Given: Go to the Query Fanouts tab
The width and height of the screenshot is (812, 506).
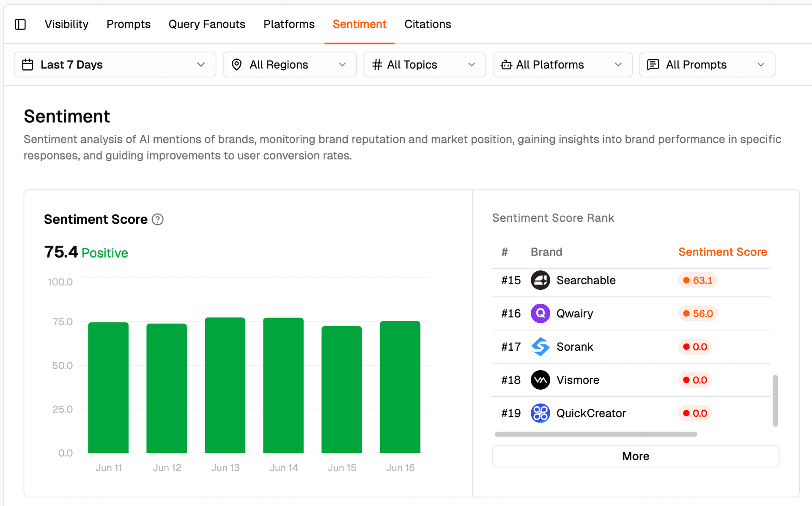Looking at the screenshot, I should tap(207, 24).
